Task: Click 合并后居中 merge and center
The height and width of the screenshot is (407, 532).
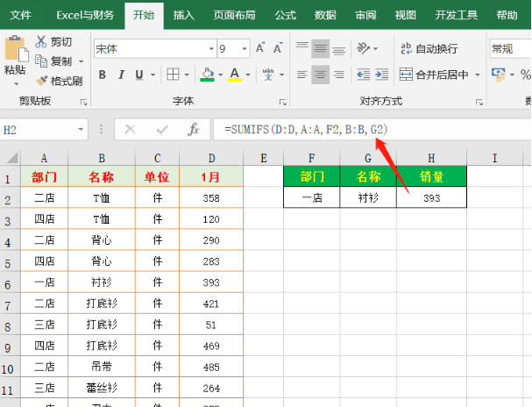Action: [x=434, y=75]
